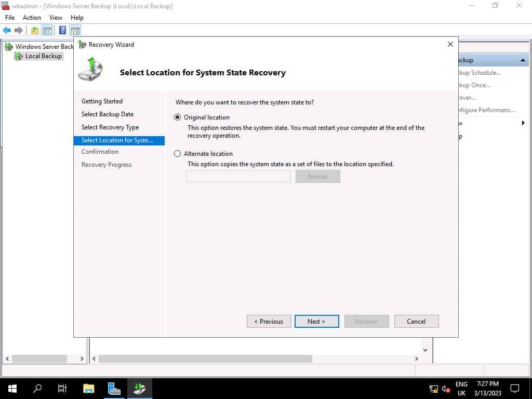Click the Recovery Progress wizard step
The image size is (532, 399).
coord(106,165)
